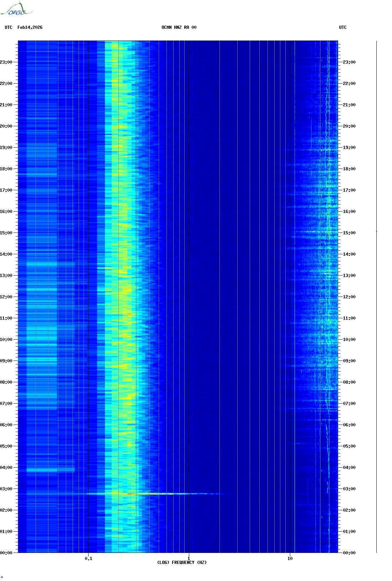
Task: Click the OGS logo
Action: click(x=16, y=9)
